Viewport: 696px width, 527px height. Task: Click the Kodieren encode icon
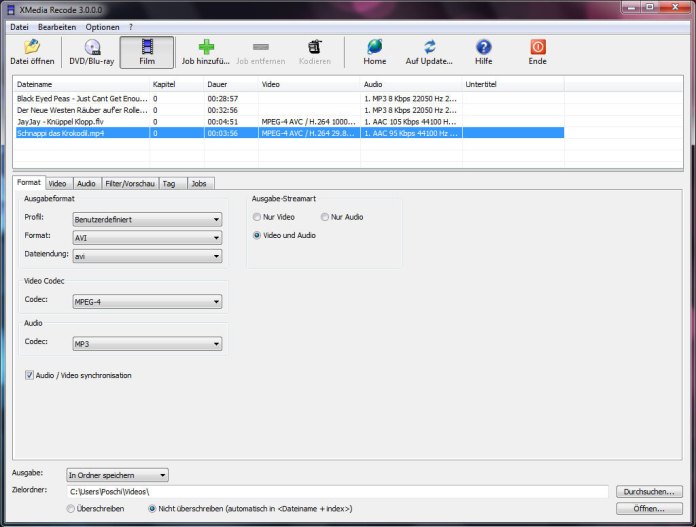(314, 47)
